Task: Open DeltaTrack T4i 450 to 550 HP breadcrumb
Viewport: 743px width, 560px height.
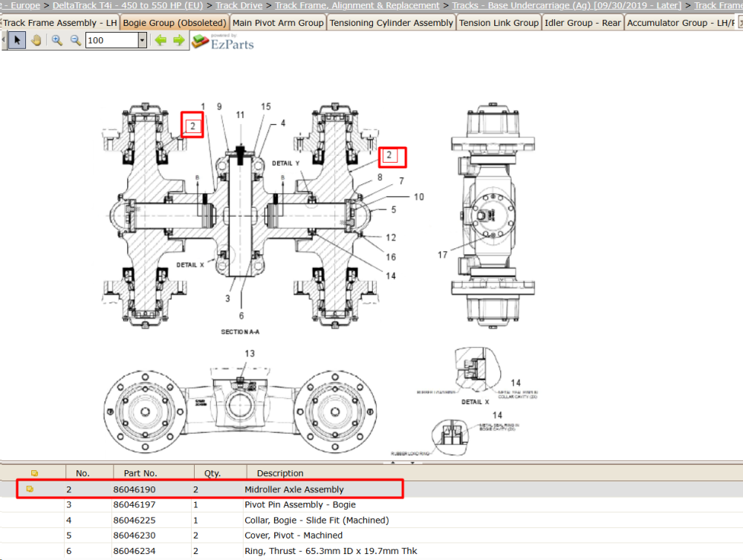Action: 128,5
